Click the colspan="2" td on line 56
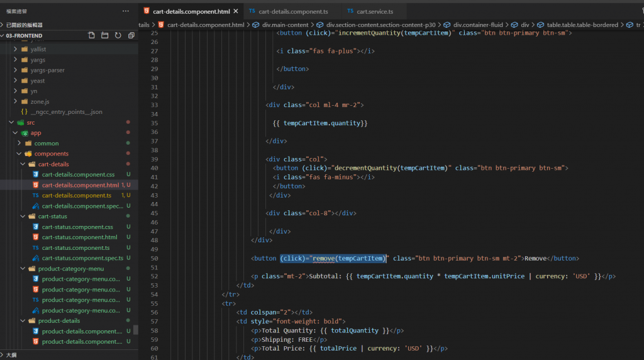Viewport: 644px width, 360px height. pos(274,312)
